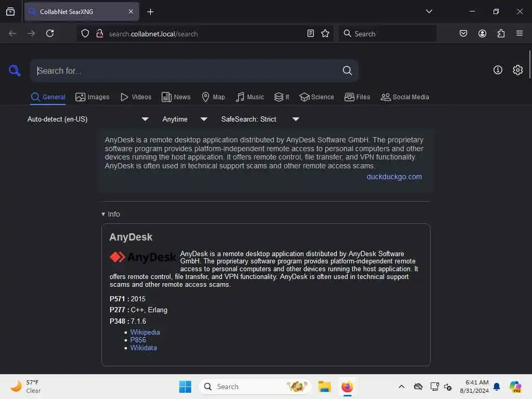Reload the current page
Image resolution: width=532 pixels, height=399 pixels.
pos(50,33)
